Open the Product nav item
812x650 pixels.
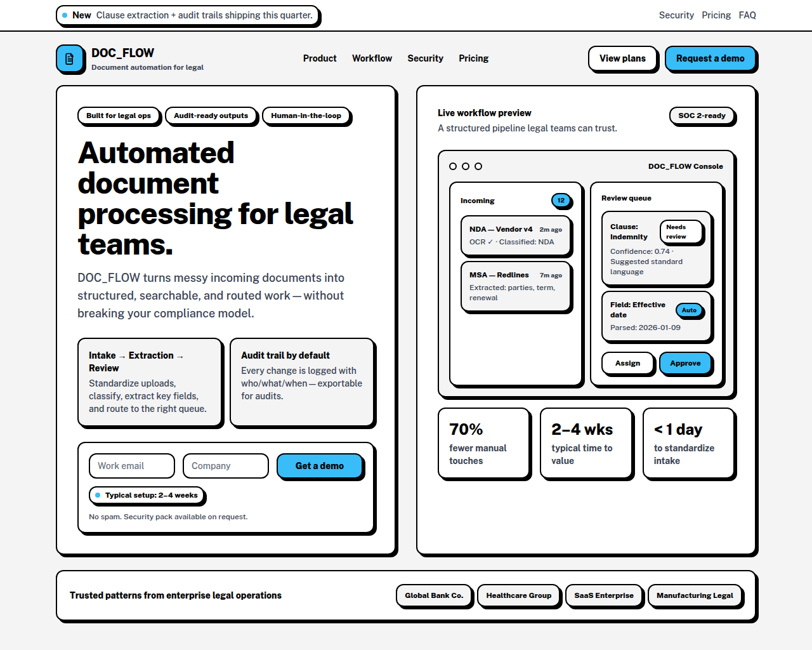click(320, 58)
